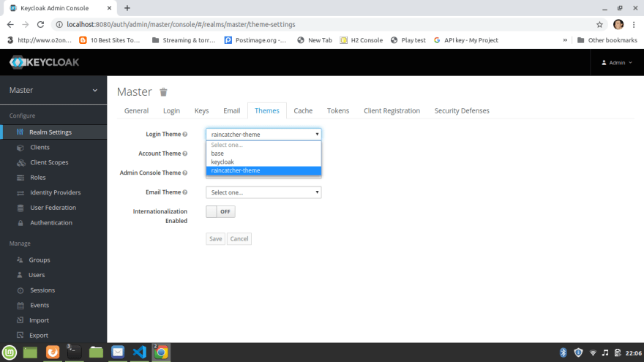Switch to the Tokens tab
Image resolution: width=644 pixels, height=362 pixels.
[x=338, y=111]
